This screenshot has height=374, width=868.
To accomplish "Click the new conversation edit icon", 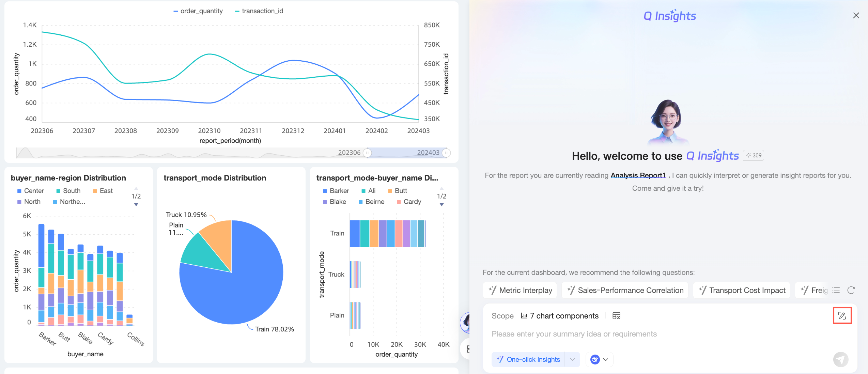I will click(x=842, y=316).
